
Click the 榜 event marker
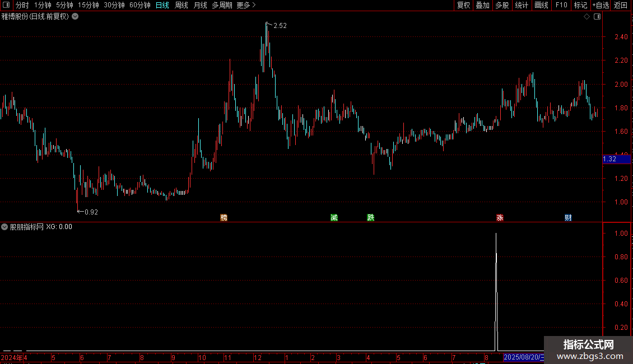coord(224,217)
